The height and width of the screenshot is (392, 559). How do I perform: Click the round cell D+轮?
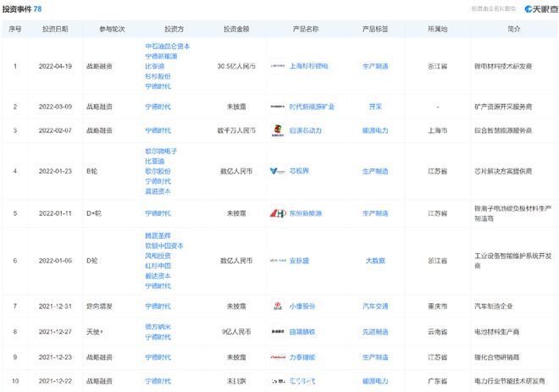click(94, 213)
